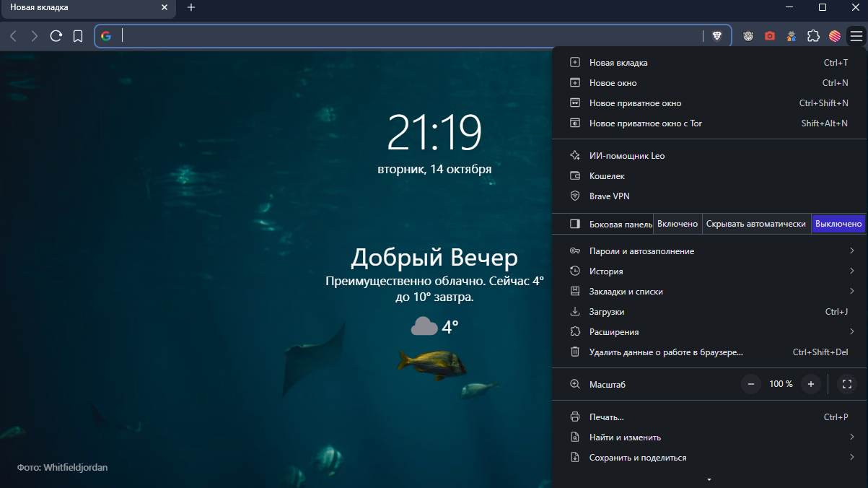
Task: Open Загрузки menu item
Action: (709, 311)
